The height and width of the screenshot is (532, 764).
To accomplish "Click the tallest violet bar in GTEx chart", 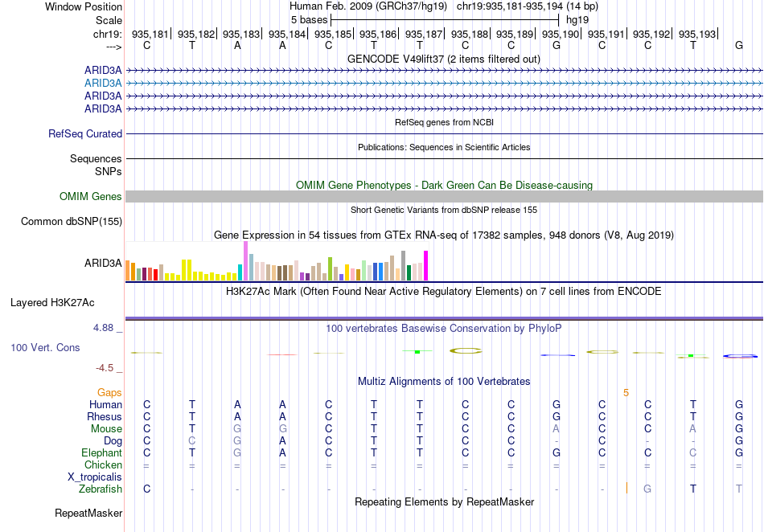I will coord(245,261).
